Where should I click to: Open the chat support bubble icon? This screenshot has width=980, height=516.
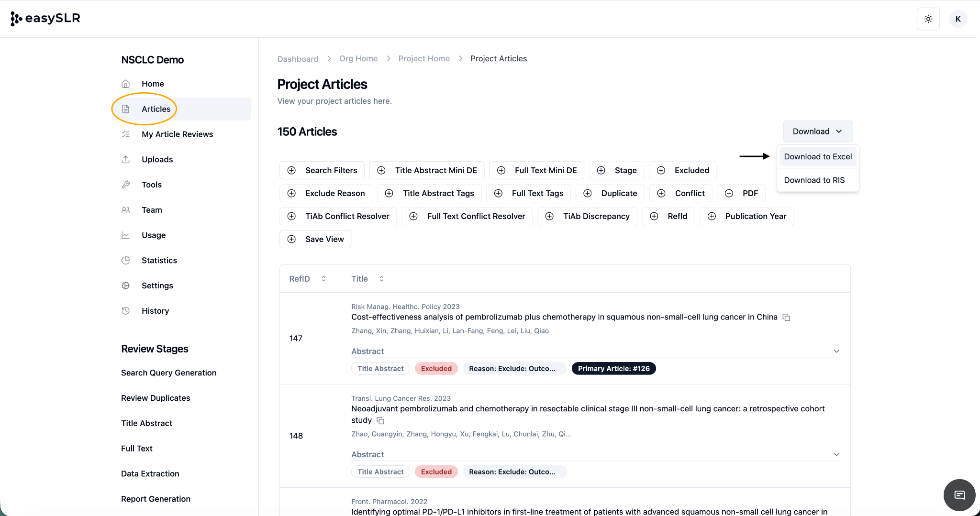coord(959,495)
